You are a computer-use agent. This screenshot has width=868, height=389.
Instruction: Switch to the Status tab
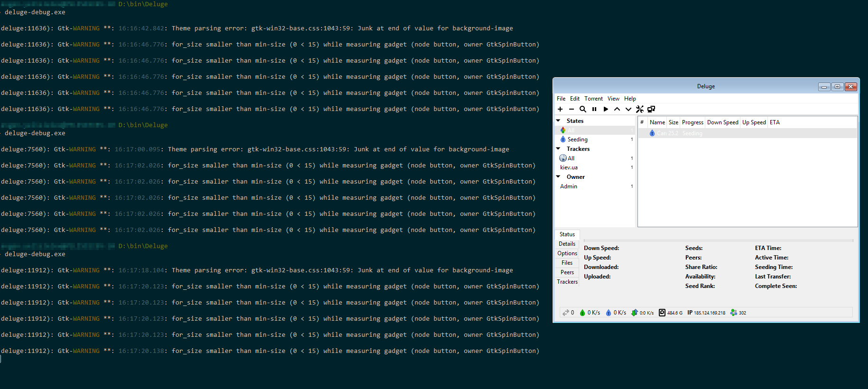tap(567, 234)
